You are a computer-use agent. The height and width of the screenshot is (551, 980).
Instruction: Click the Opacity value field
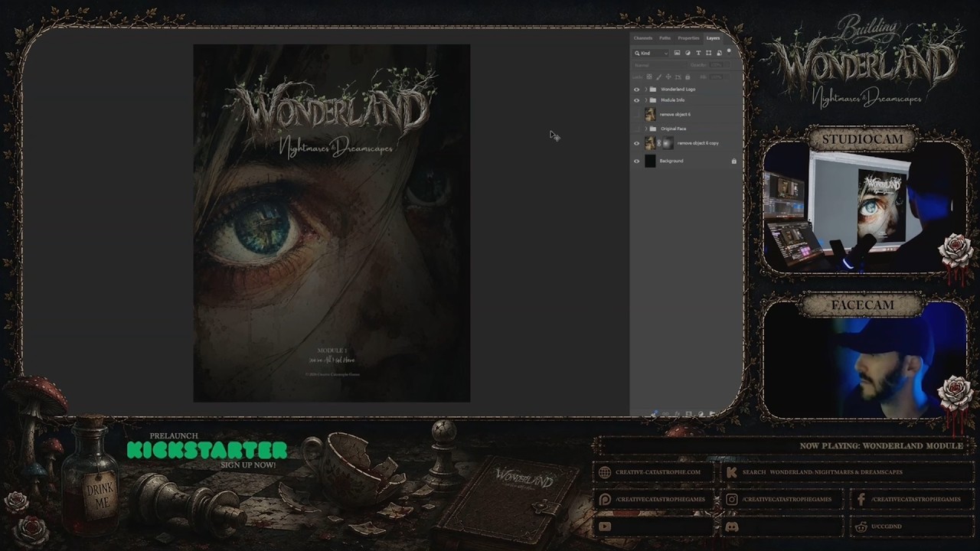717,65
